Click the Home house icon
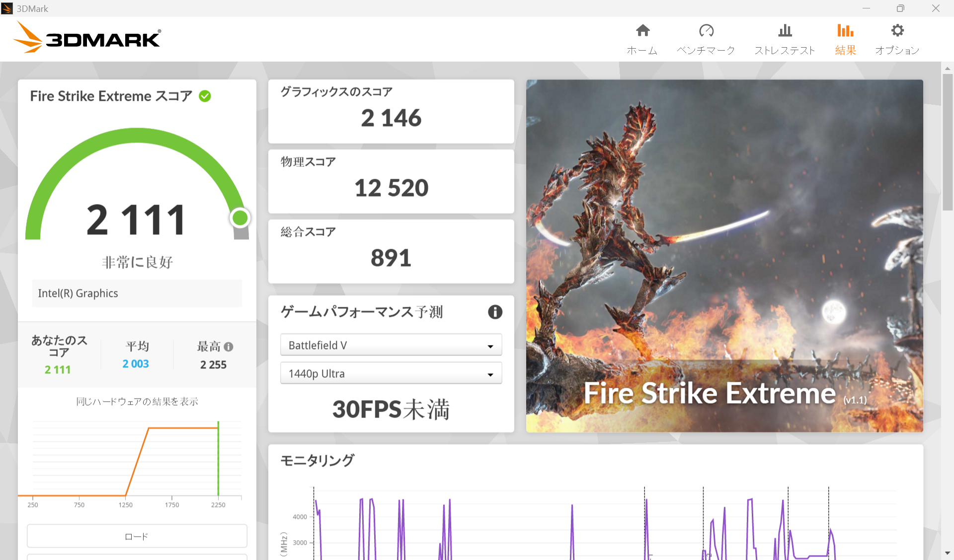This screenshot has width=954, height=560. click(x=642, y=31)
